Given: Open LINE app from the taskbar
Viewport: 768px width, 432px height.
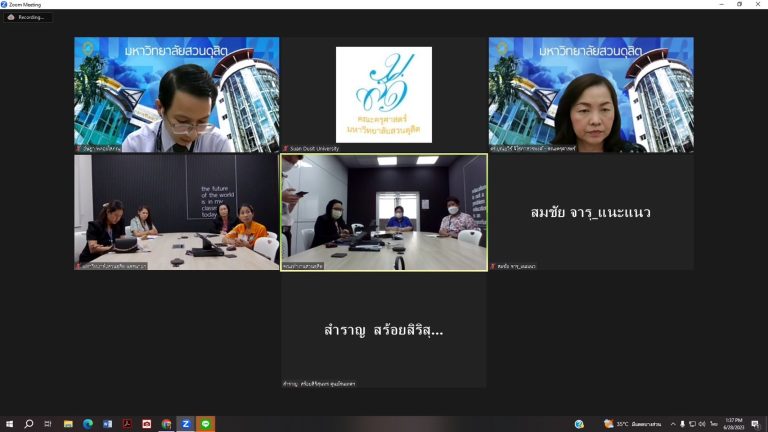Looking at the screenshot, I should point(206,424).
